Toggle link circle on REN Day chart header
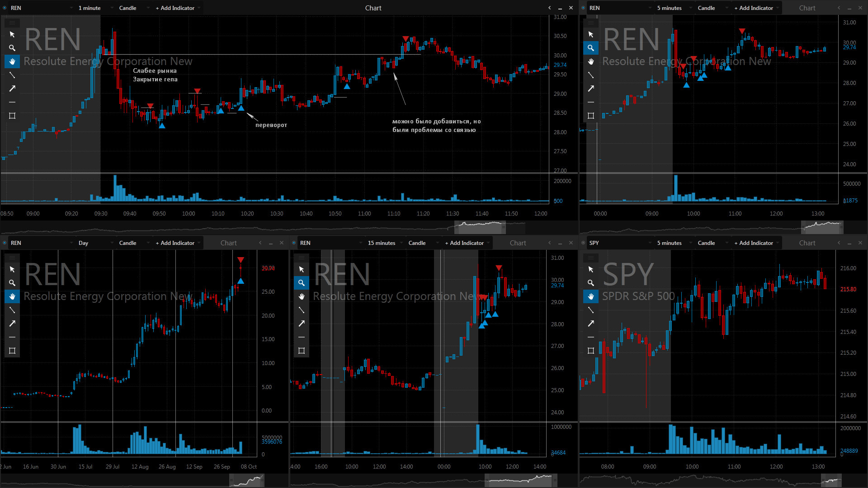868x488 pixels. pyautogui.click(x=5, y=243)
